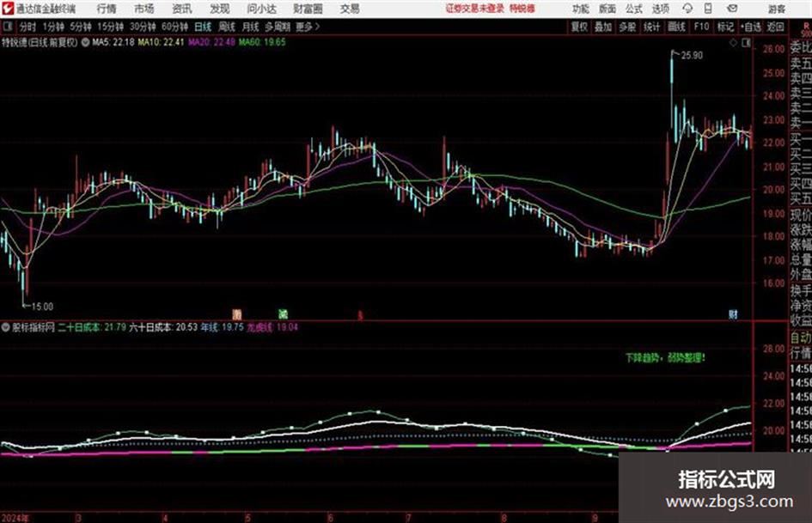Click the orange marker icon below the chart

point(236,313)
